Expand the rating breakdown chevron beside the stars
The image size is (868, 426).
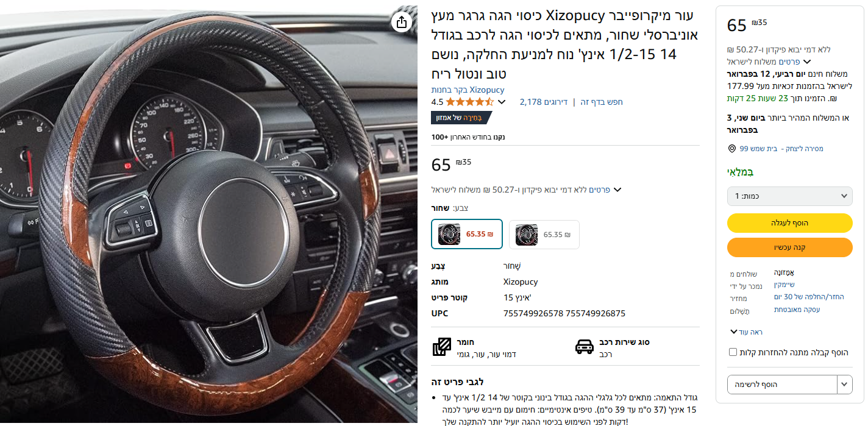[502, 102]
